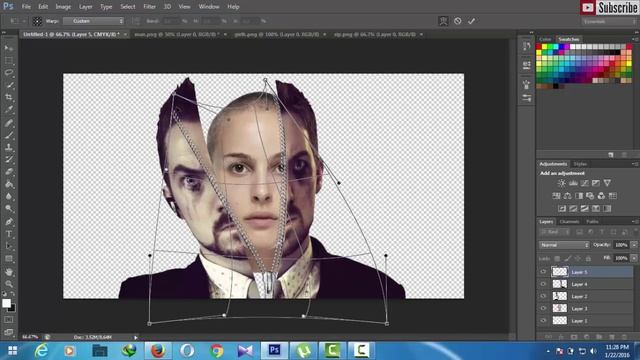This screenshot has width=640, height=360.
Task: Open the layer blend mode dropdown
Action: pyautogui.click(x=564, y=245)
